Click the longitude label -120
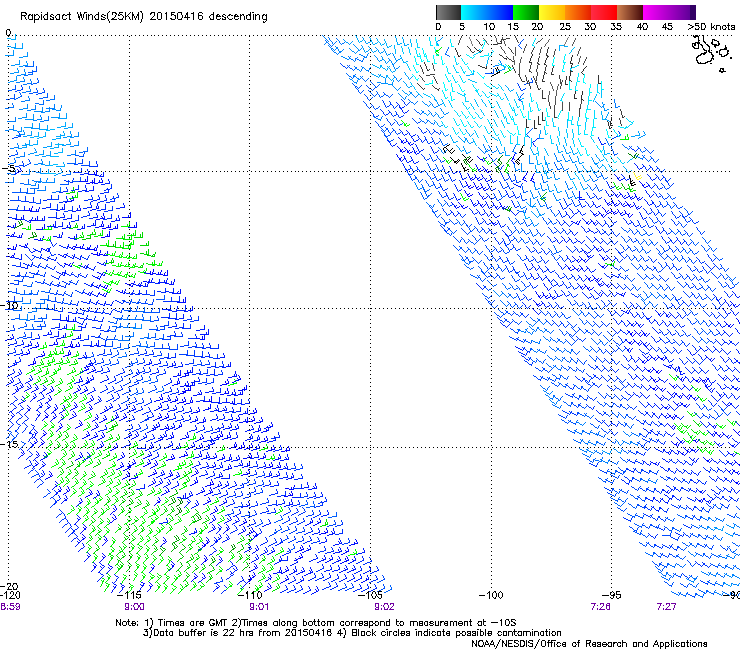Image resolution: width=740 pixels, height=650 pixels. tap(10, 595)
